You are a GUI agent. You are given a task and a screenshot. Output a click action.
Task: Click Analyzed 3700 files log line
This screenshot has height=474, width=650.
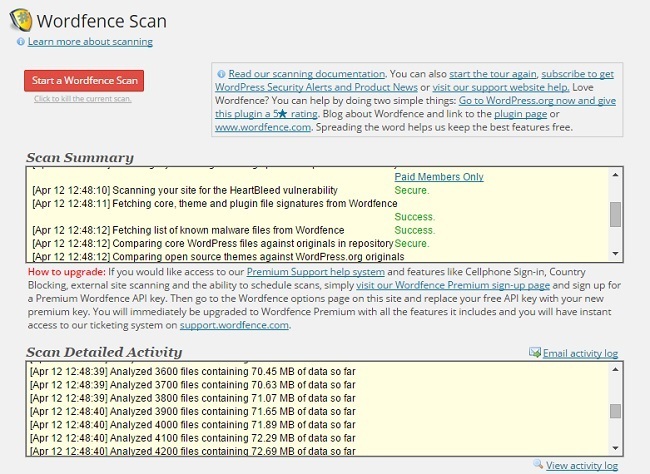pos(193,385)
